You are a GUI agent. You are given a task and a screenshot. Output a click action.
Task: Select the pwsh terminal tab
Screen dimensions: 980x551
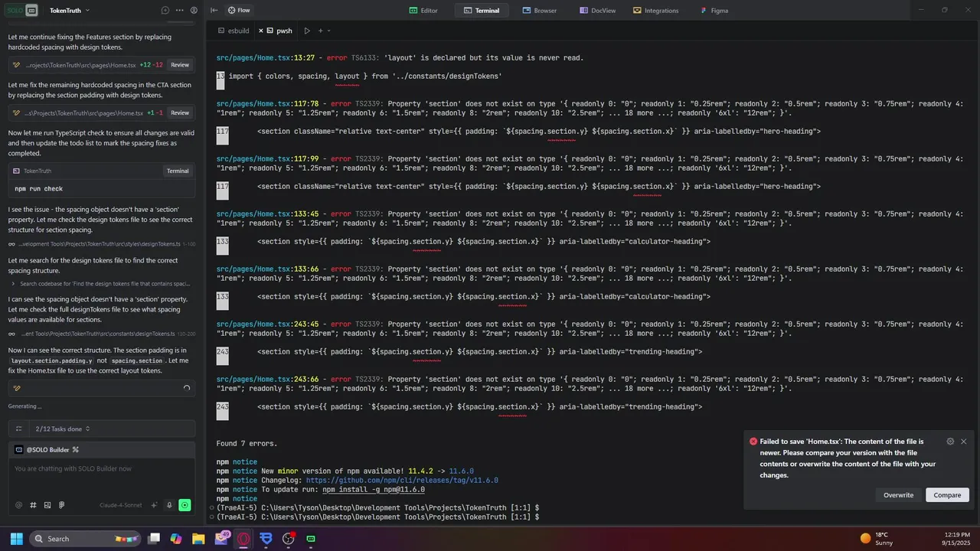280,31
